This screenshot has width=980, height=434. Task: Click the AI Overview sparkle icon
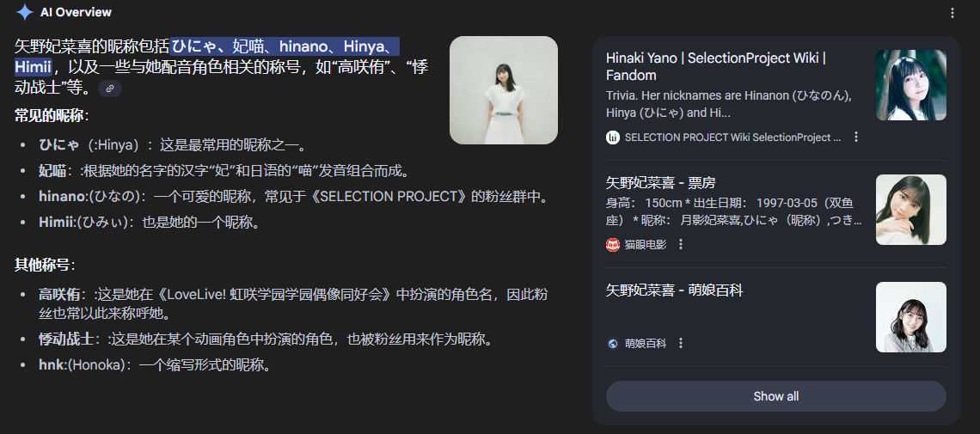pyautogui.click(x=24, y=12)
